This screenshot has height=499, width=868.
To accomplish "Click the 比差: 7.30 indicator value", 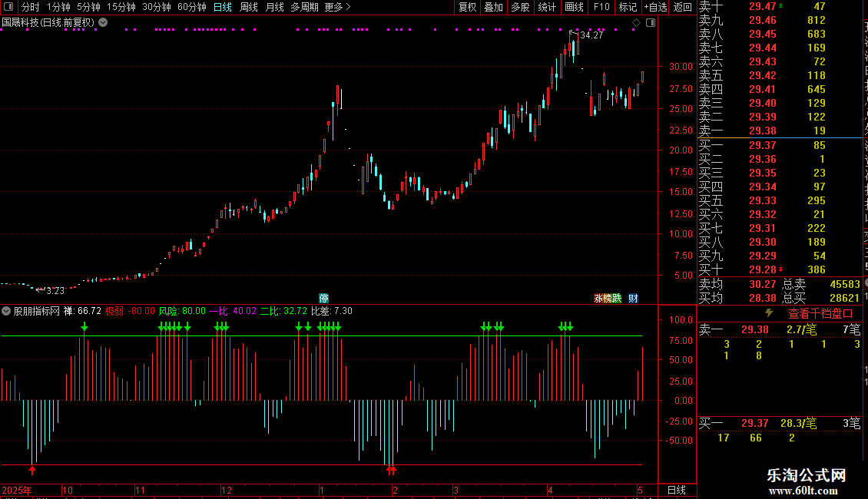I will pos(332,311).
